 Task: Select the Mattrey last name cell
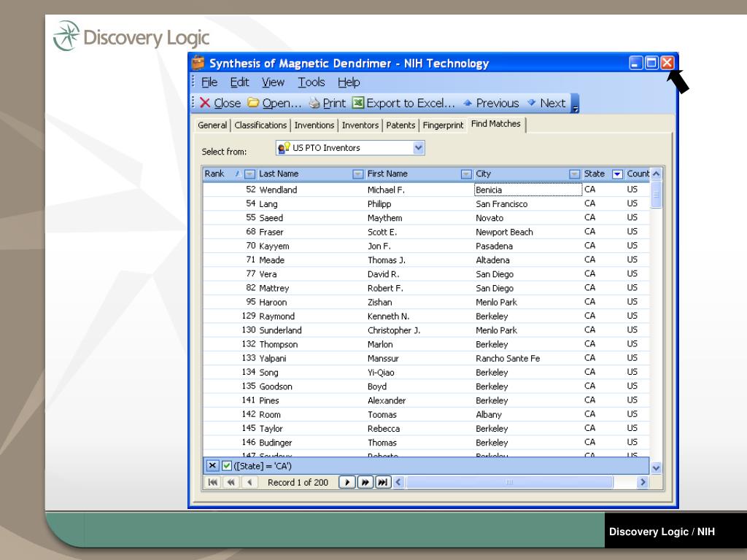pos(311,288)
